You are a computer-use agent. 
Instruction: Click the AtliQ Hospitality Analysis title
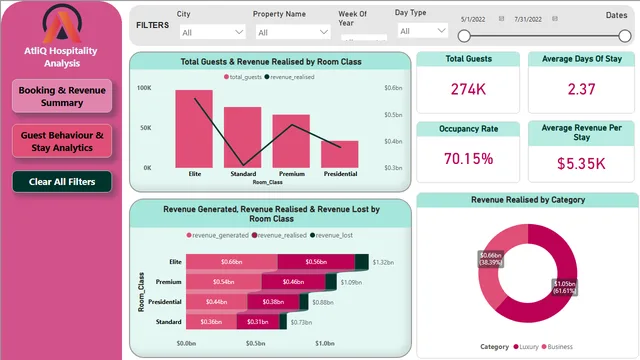pos(61,57)
